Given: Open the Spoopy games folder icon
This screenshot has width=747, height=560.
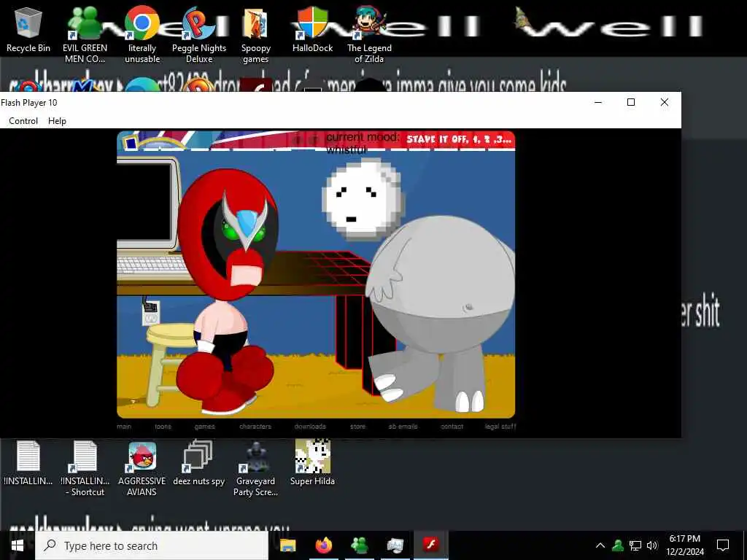Looking at the screenshot, I should coord(256,34).
